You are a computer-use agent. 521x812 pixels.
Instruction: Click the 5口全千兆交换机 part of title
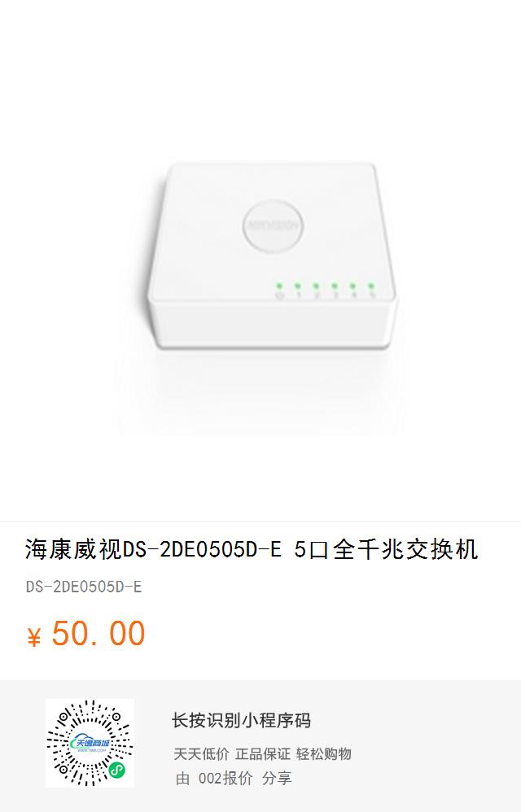pos(386,549)
